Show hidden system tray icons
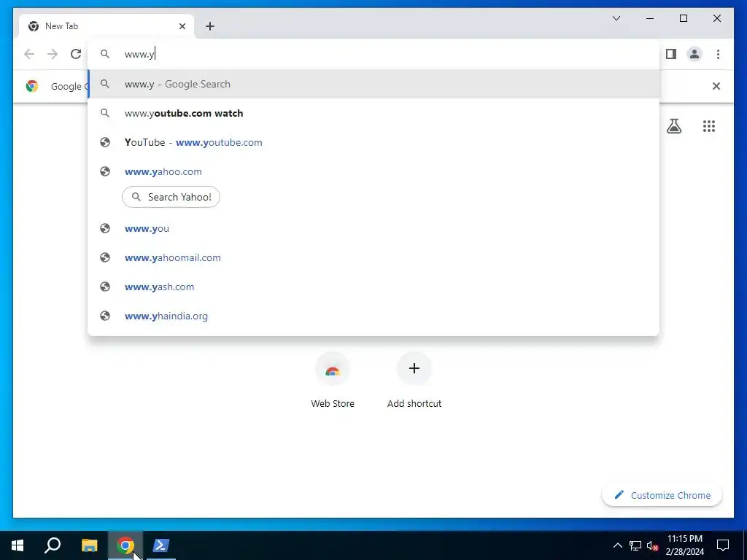The image size is (747, 560). click(x=617, y=545)
